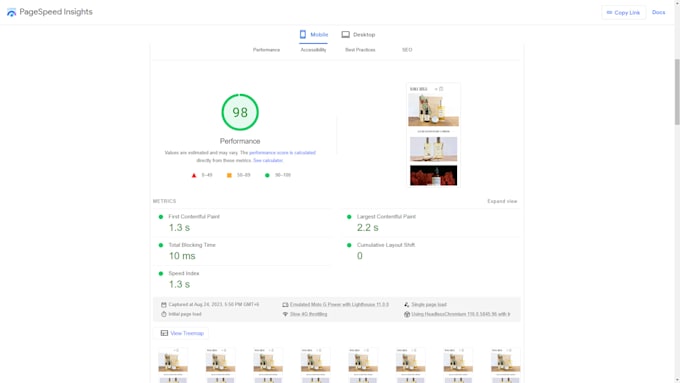Image resolution: width=680 pixels, height=383 pixels.
Task: Open the 'Using HeadlessChromium' link
Action: [461, 314]
